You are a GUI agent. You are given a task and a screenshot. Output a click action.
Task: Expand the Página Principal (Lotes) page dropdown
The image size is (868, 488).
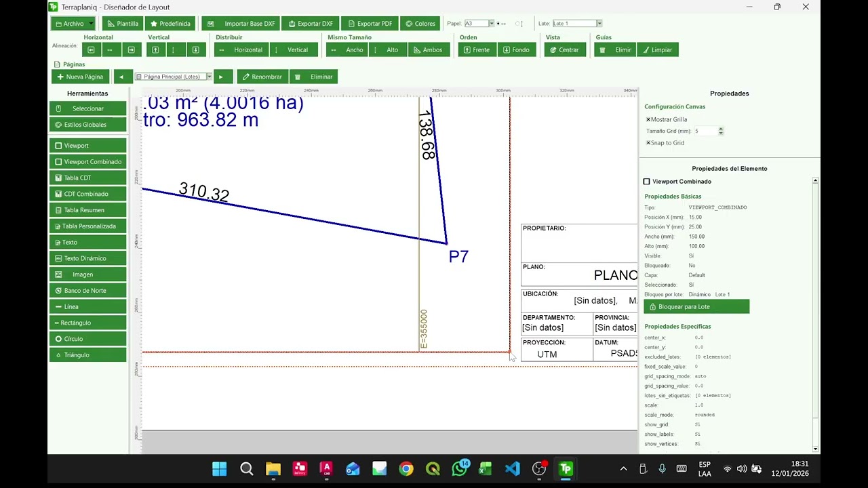209,77
